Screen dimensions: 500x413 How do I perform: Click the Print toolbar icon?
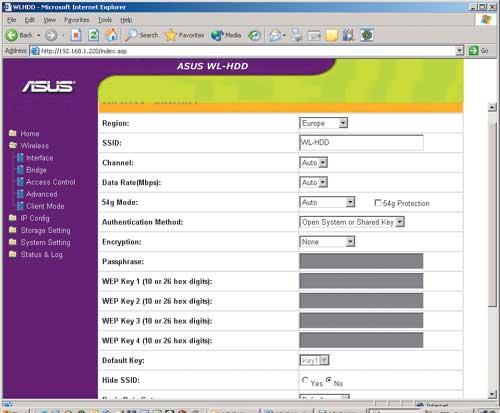point(296,35)
